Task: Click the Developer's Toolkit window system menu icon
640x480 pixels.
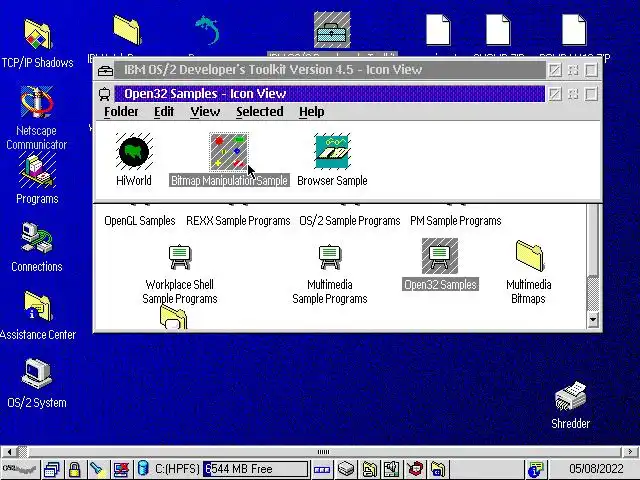Action: pyautogui.click(x=105, y=70)
